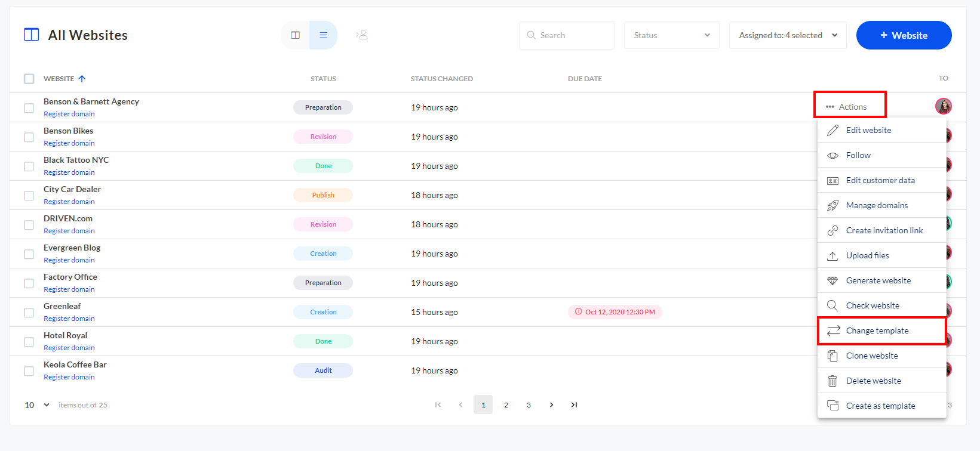Click the Publish status badge
Screen dimensions: 980x451
click(323, 195)
